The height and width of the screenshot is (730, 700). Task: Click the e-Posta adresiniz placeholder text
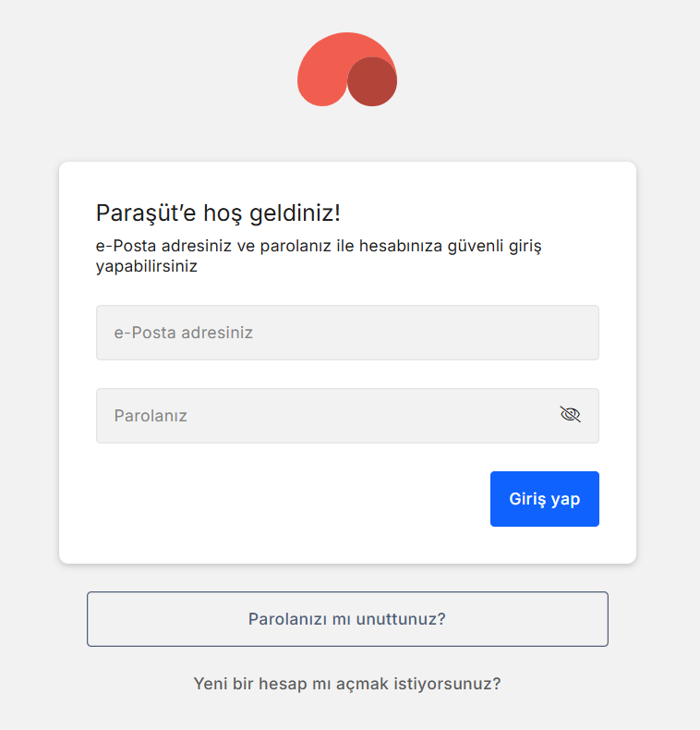[184, 333]
